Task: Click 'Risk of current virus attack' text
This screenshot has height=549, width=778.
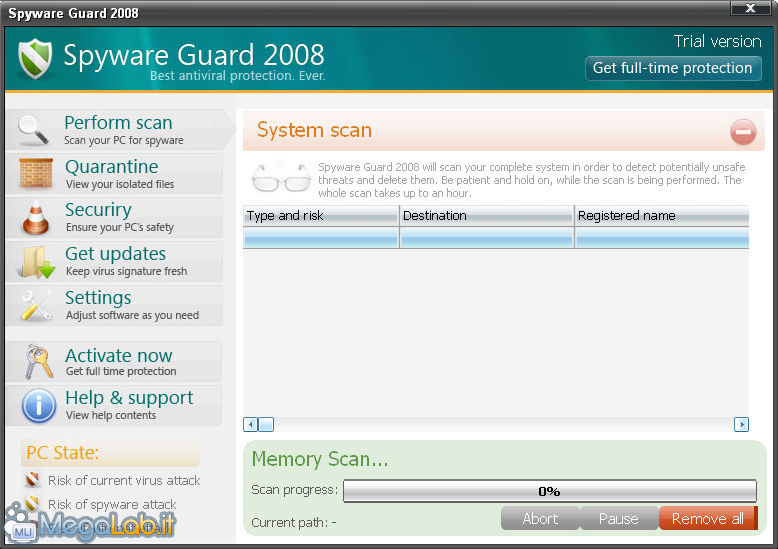Action: coord(124,480)
